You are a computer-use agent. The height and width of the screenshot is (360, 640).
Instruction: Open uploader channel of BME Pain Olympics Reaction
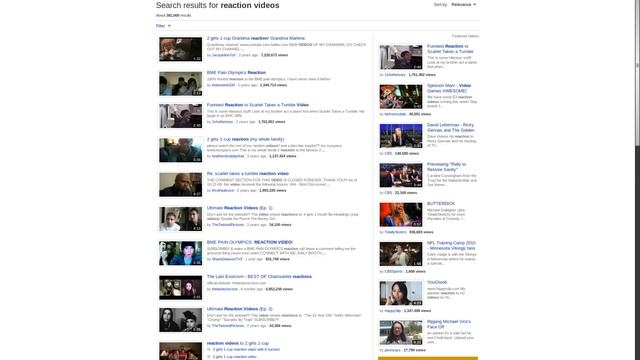223,85
